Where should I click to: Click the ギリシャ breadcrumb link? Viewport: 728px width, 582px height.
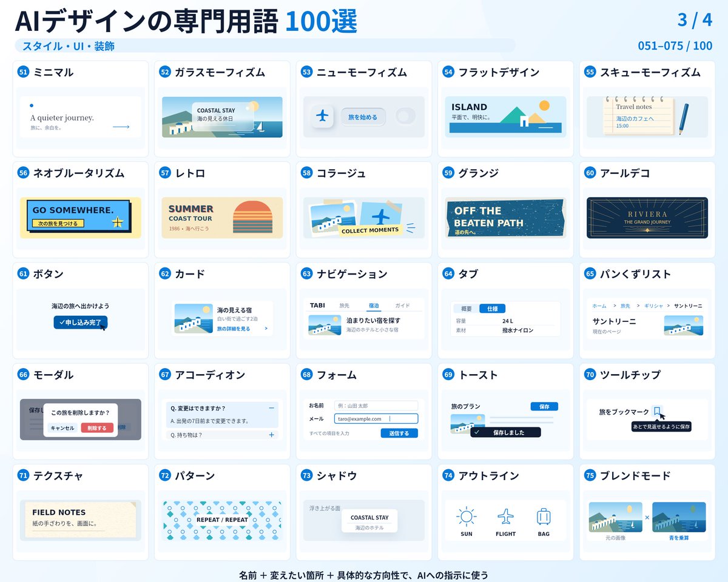(654, 306)
